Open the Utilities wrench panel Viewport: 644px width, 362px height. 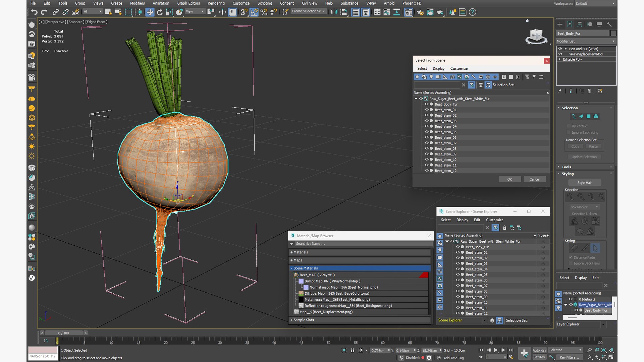(609, 24)
